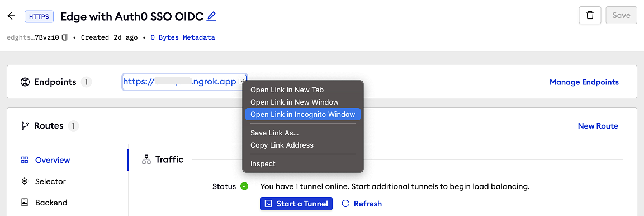Click the external link icon after ngrok.app URL
The width and height of the screenshot is (644, 216).
(x=242, y=82)
